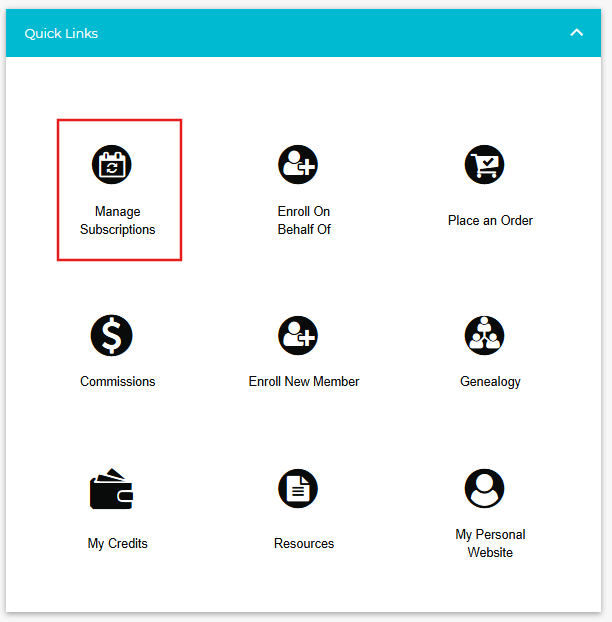Go to the Commissions text link
The height and width of the screenshot is (622, 612).
tap(117, 382)
